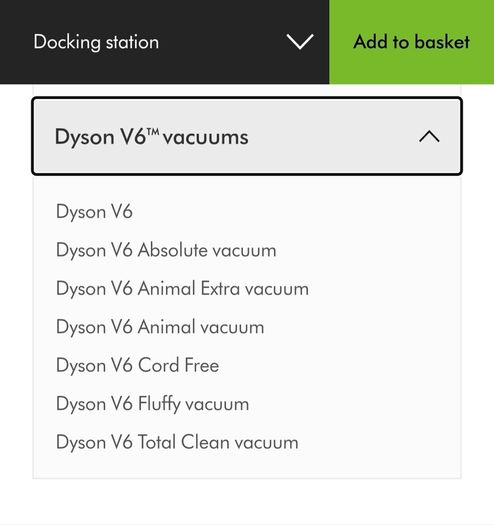Select Dyson V6 Animal vacuum entry
The height and width of the screenshot is (525, 494).
(160, 327)
